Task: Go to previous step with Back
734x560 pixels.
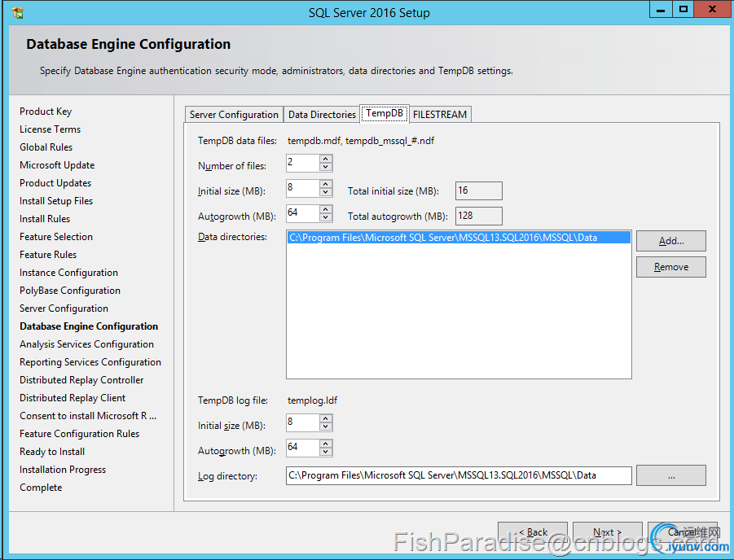Action: click(x=533, y=532)
